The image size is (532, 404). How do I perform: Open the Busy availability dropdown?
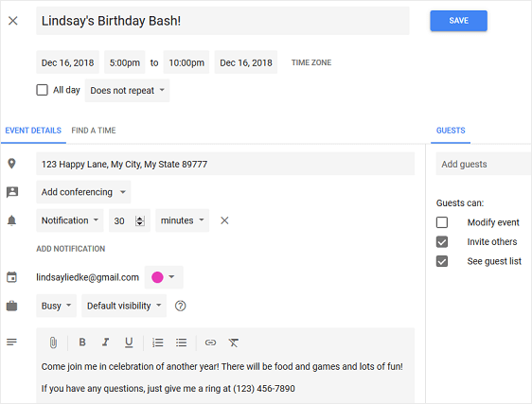tap(56, 306)
